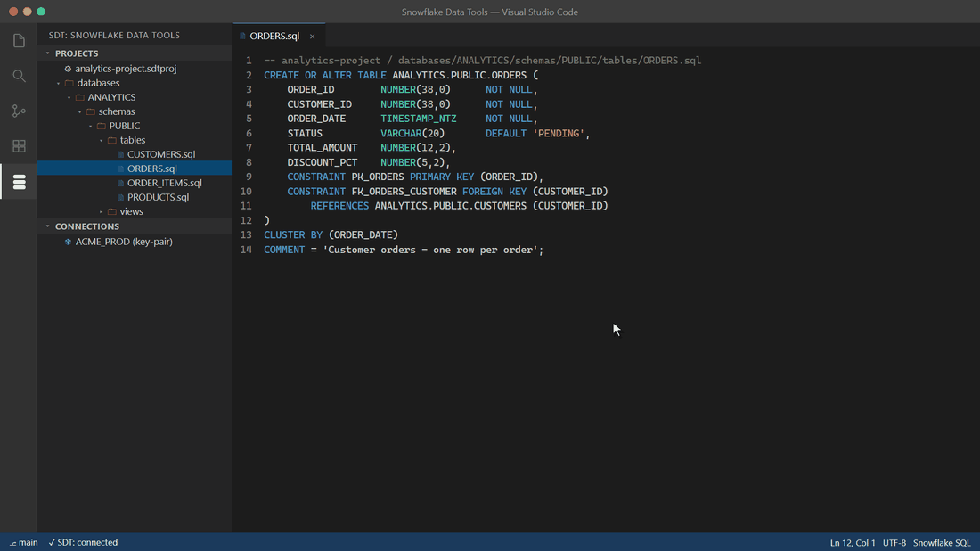Screen dimensions: 980x551
Task: Click the file icon on ORDERS.sql tab
Action: pyautogui.click(x=242, y=37)
